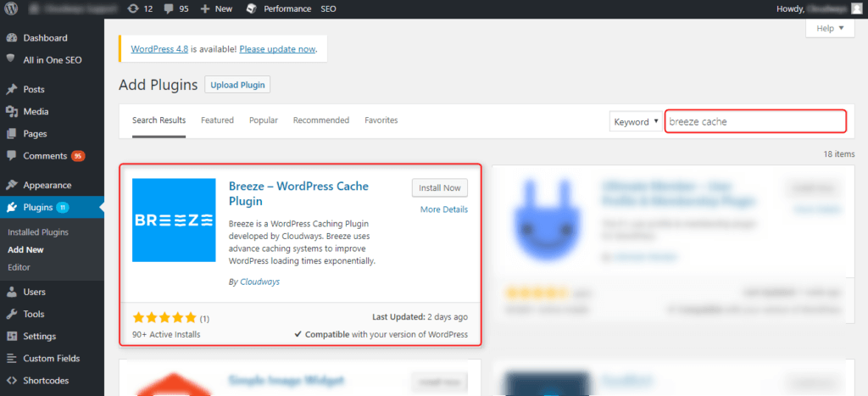Open More Details for Breeze plugin
Viewport: 868px width, 396px height.
(444, 209)
